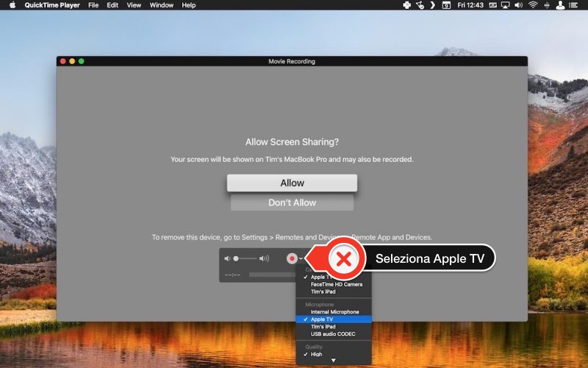The height and width of the screenshot is (368, 588).
Task: Click the --:-- recording time display
Action: tap(232, 275)
